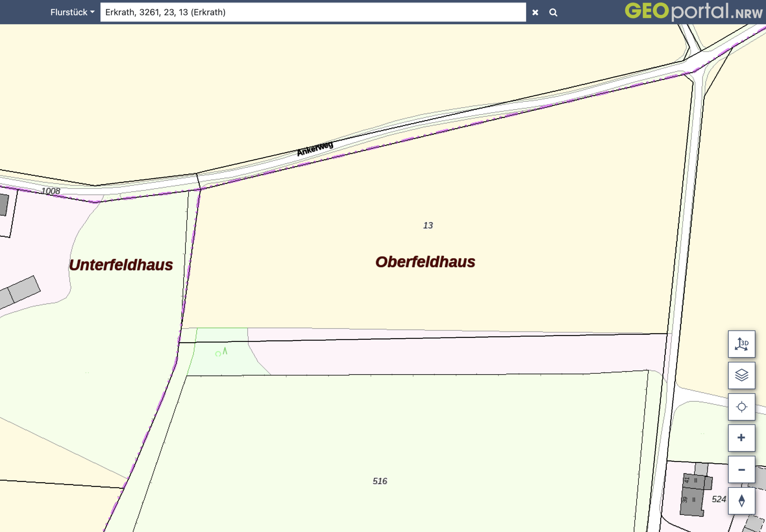Click parcel number 13 on the map
This screenshot has height=532, width=766.
(x=428, y=225)
